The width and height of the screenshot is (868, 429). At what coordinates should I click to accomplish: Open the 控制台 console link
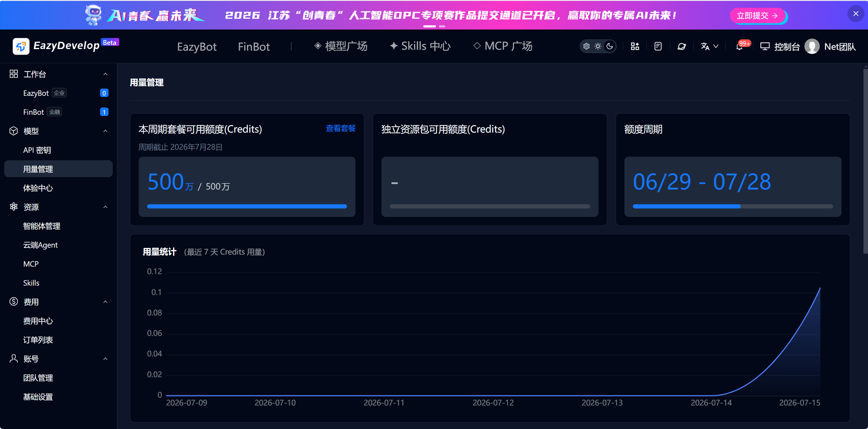tap(787, 46)
